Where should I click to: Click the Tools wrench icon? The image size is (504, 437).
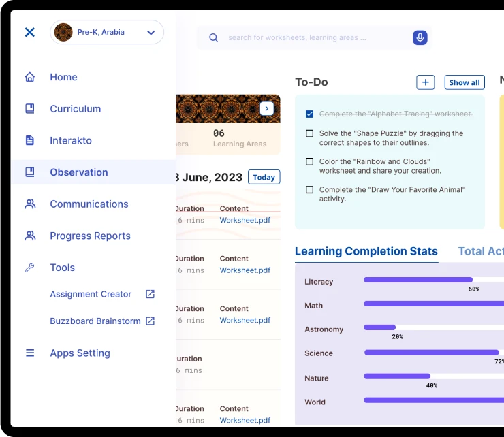point(29,268)
